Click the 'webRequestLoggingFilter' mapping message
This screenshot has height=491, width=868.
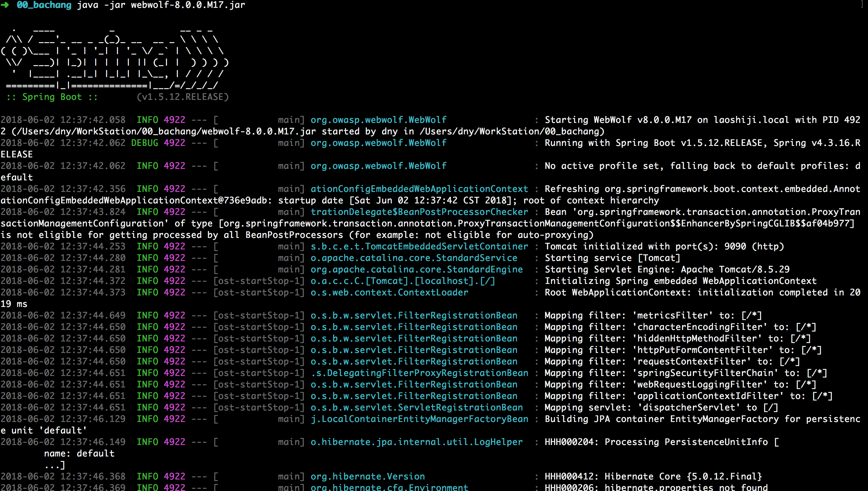[x=680, y=384]
